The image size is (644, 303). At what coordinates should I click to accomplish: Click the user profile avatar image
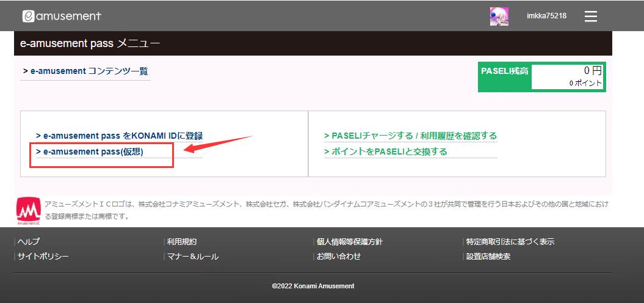point(499,16)
